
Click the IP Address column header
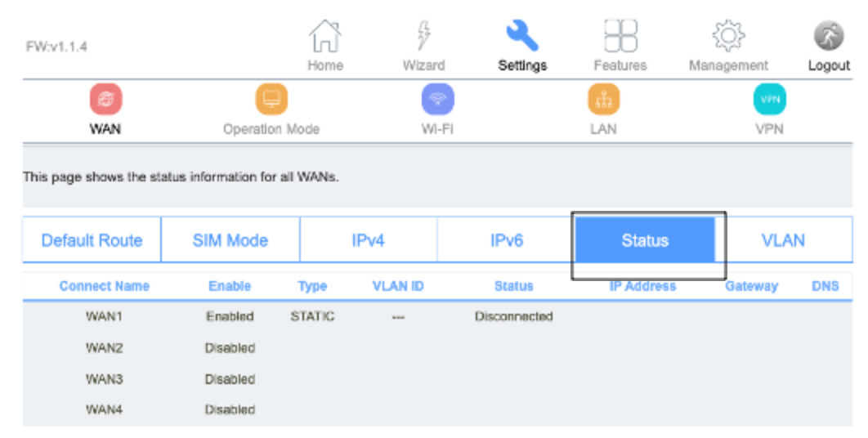click(x=642, y=286)
